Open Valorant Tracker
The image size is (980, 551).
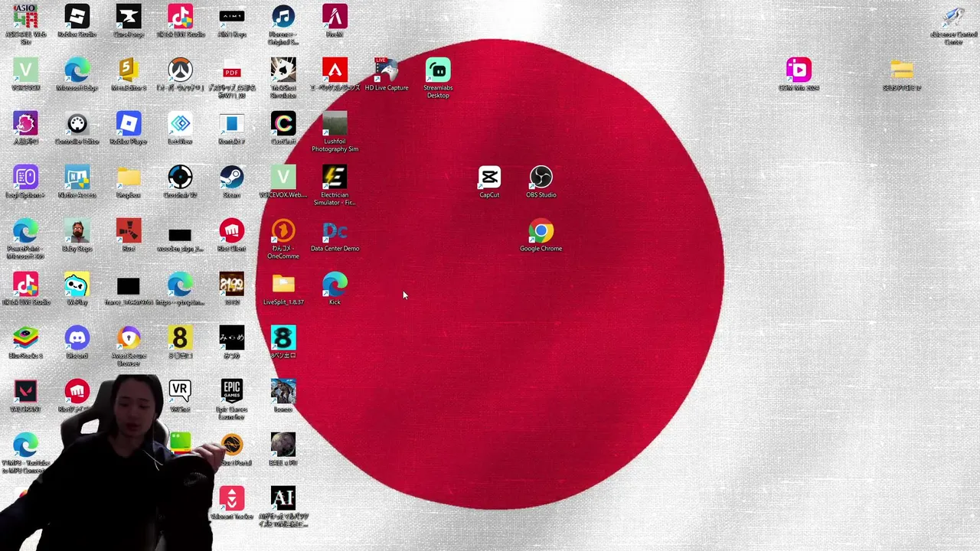(x=232, y=499)
